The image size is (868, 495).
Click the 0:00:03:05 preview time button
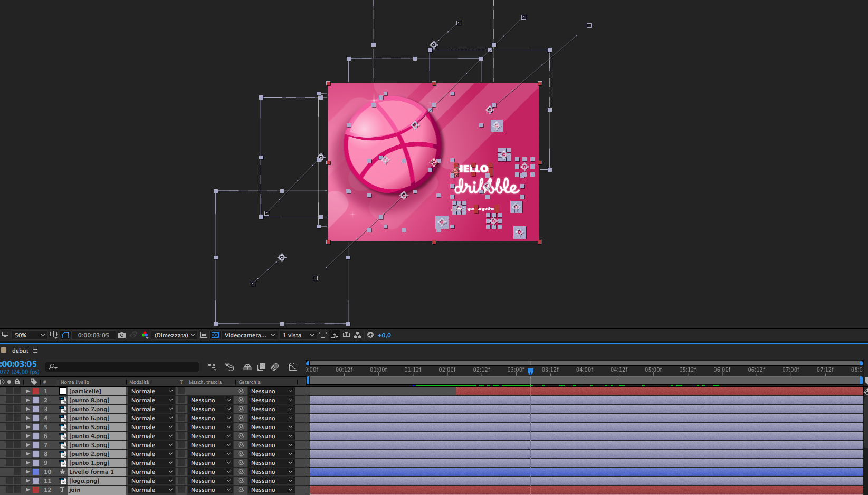[x=93, y=335]
